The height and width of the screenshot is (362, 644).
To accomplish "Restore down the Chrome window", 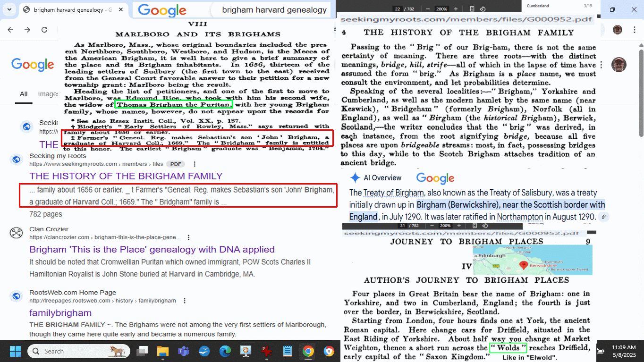I will pyautogui.click(x=612, y=9).
